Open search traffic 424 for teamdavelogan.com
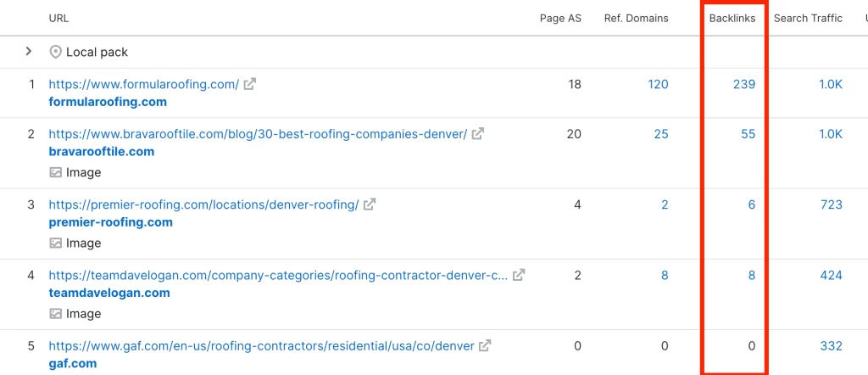The height and width of the screenshot is (375, 868). (x=832, y=275)
